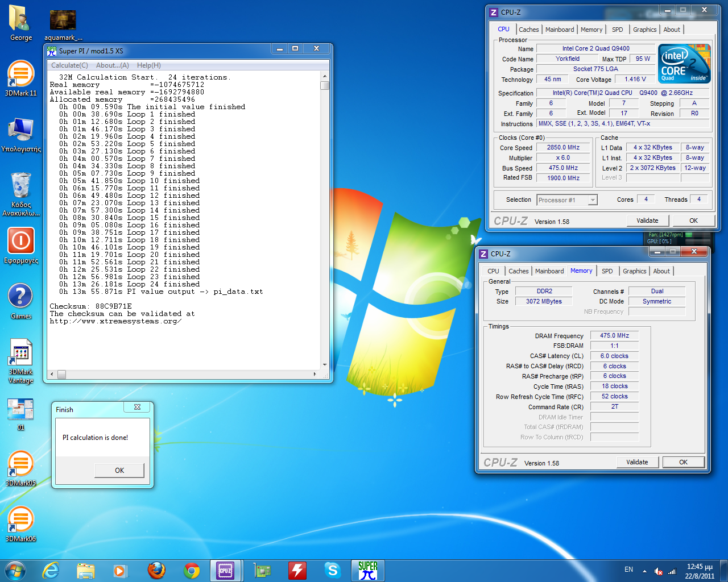
Task: Launch Internet Explorer from the taskbar
Action: (51, 570)
